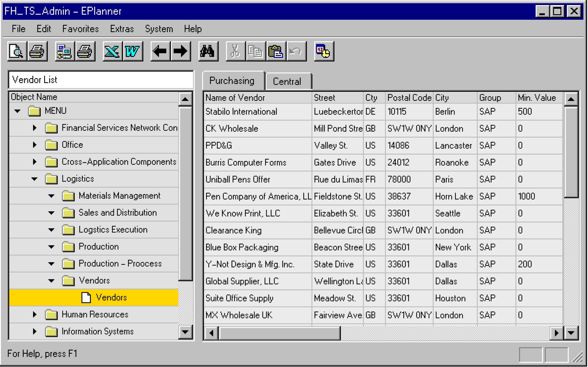The height and width of the screenshot is (367, 588).
Task: Click the Excel export toolbar icon
Action: tap(112, 51)
